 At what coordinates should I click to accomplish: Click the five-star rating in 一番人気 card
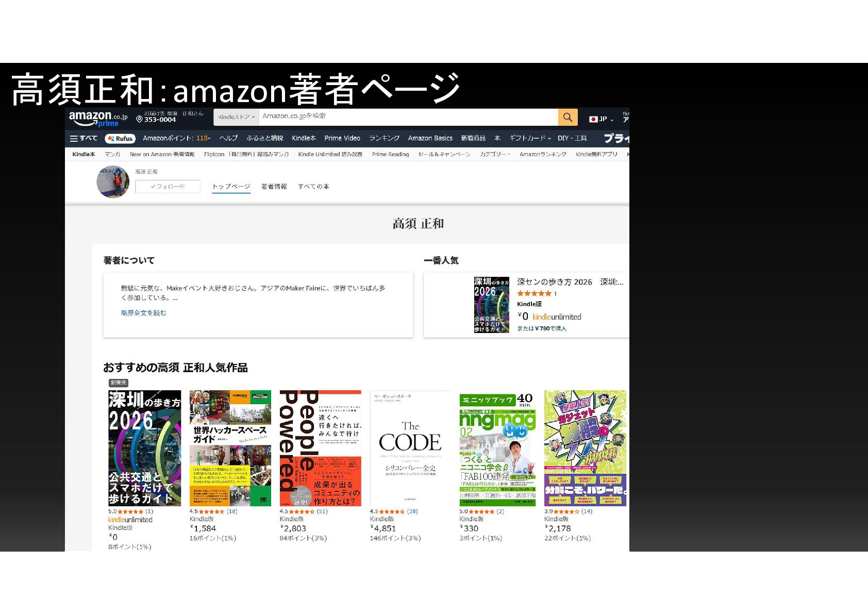pos(535,293)
